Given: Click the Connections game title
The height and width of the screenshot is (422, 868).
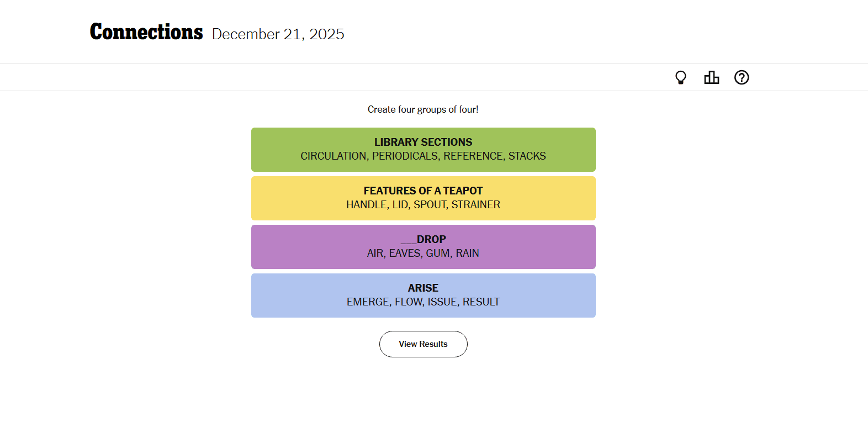Looking at the screenshot, I should (x=146, y=32).
